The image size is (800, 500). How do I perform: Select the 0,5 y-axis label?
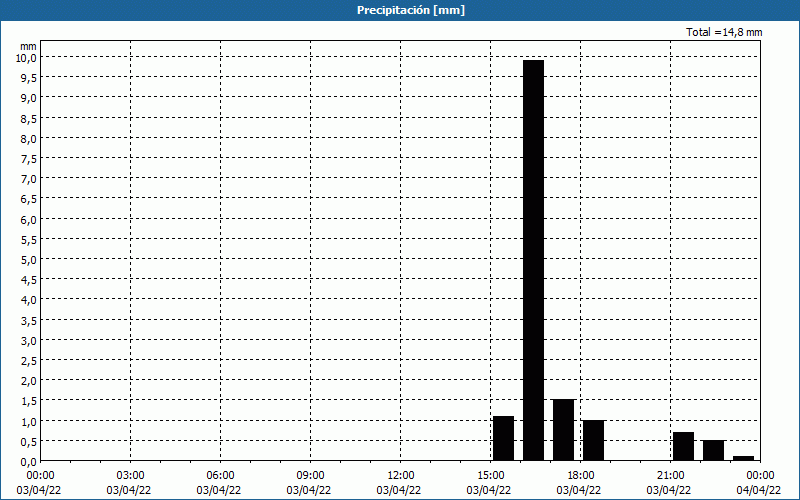(x=29, y=442)
